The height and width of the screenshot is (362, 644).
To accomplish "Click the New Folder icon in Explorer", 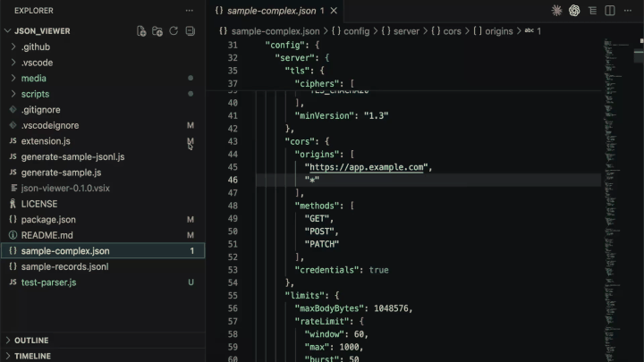I will click(x=157, y=31).
